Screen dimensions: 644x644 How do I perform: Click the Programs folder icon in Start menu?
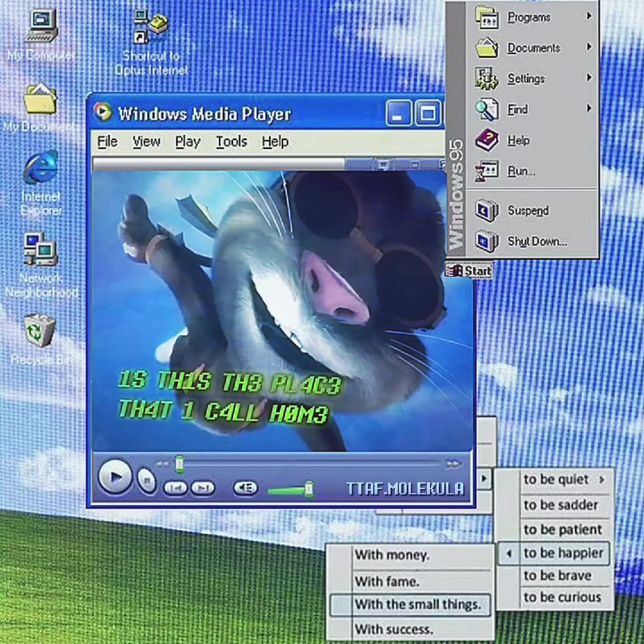click(x=487, y=18)
